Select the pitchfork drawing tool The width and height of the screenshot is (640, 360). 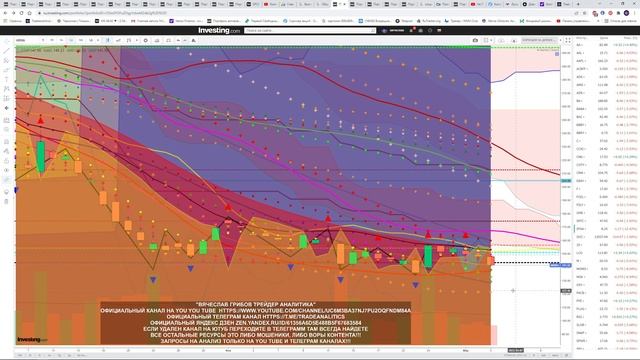pyautogui.click(x=7, y=60)
